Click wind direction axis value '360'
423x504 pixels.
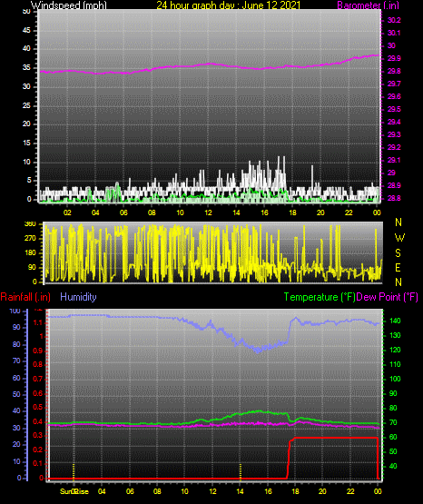point(30,224)
